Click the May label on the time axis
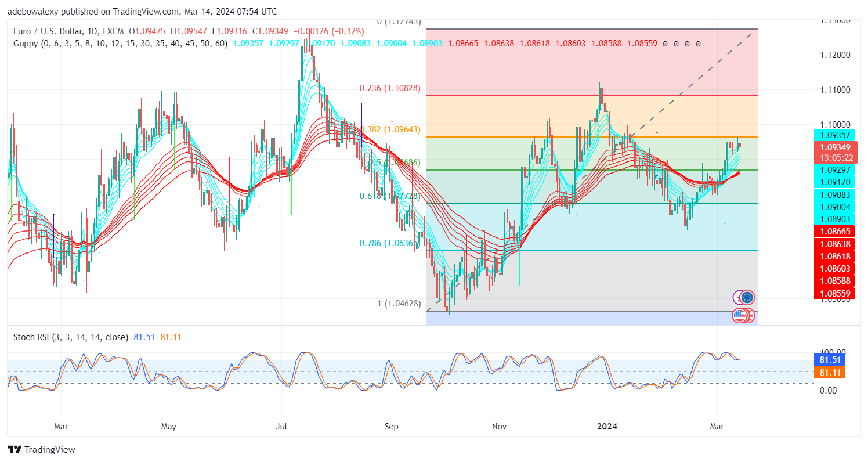 168,427
